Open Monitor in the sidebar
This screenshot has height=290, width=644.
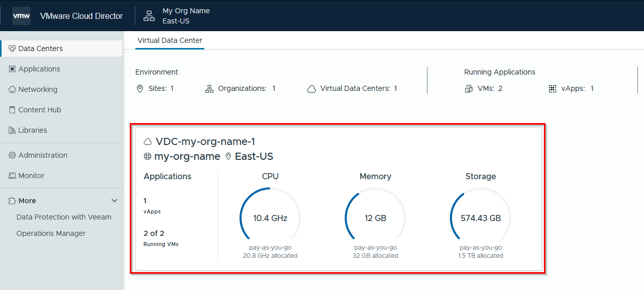pos(62,176)
